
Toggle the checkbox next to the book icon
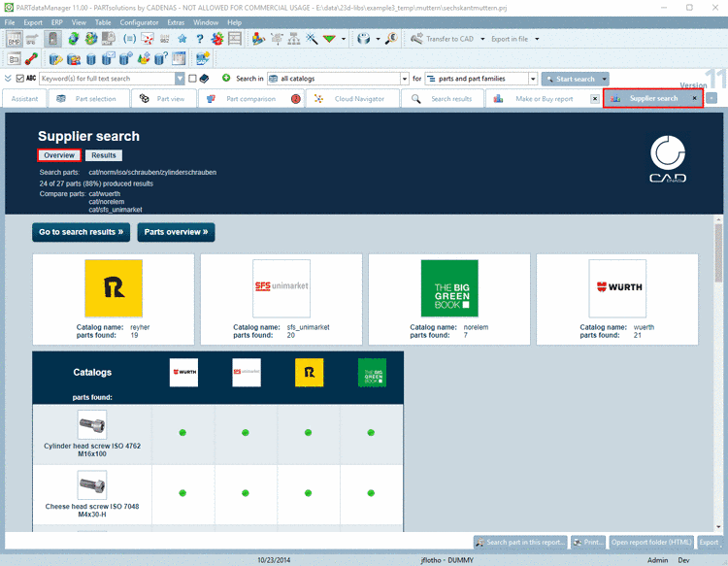click(x=193, y=79)
